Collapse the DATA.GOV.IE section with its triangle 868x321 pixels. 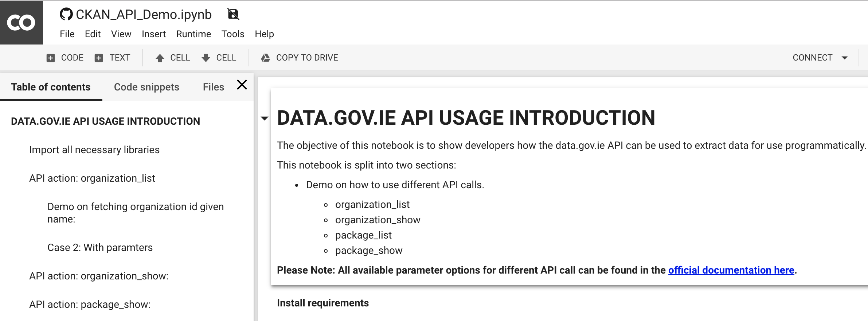click(x=265, y=118)
